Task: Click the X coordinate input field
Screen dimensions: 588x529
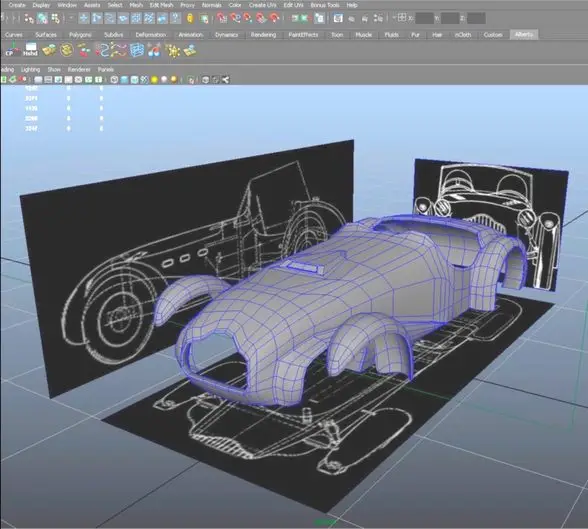Action: (x=424, y=18)
